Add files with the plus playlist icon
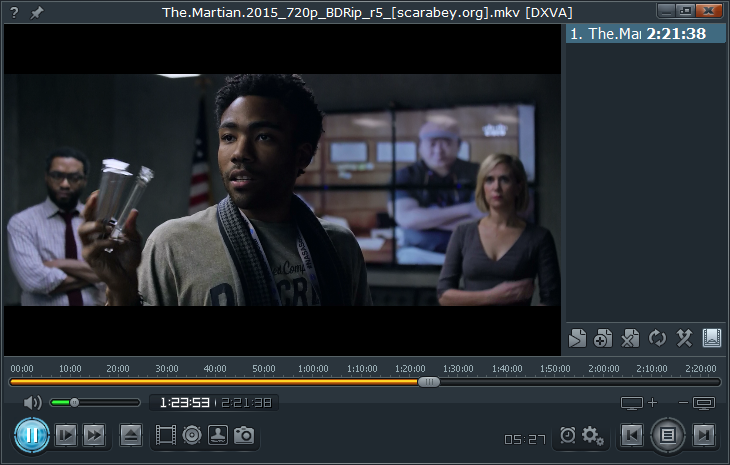The width and height of the screenshot is (730, 465). pyautogui.click(x=603, y=338)
